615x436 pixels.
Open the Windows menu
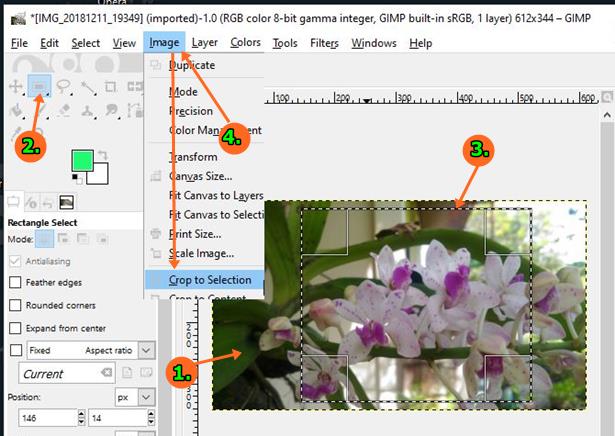374,43
